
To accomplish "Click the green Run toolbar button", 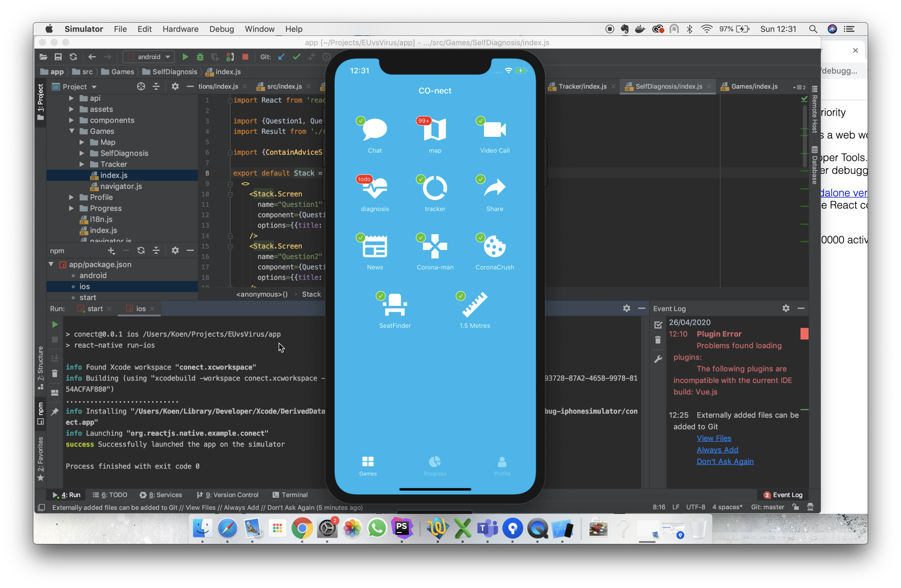I will 185,57.
